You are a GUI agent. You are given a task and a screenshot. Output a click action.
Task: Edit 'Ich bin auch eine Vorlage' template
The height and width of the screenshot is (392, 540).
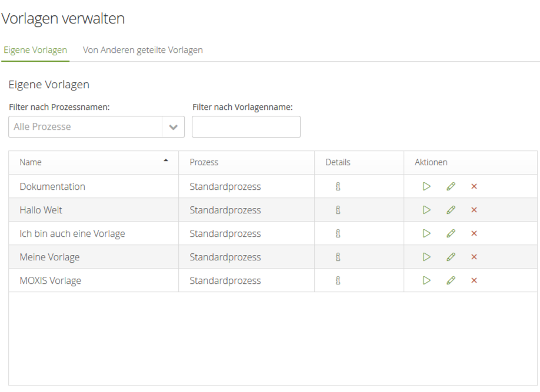point(451,233)
